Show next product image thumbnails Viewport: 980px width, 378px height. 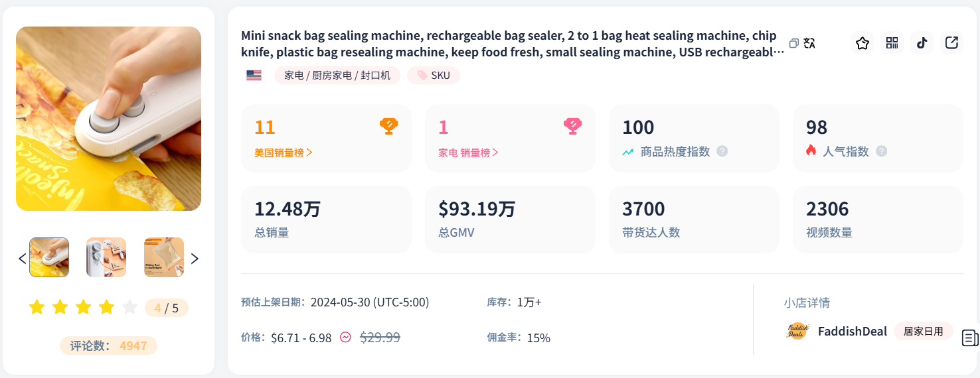[195, 258]
